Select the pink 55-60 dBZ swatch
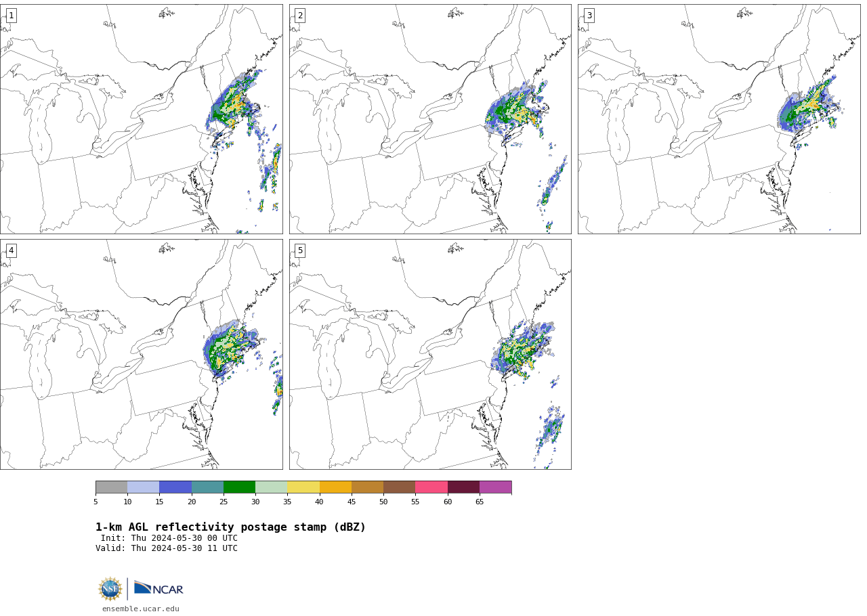The width and height of the screenshot is (867, 616). click(431, 487)
